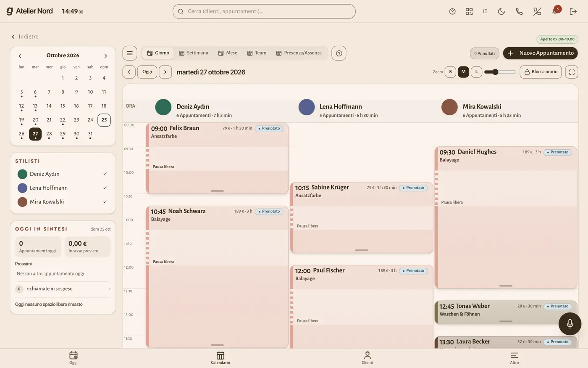The width and height of the screenshot is (588, 368).
Task: Go back with Indietro chevron
Action: 25,37
